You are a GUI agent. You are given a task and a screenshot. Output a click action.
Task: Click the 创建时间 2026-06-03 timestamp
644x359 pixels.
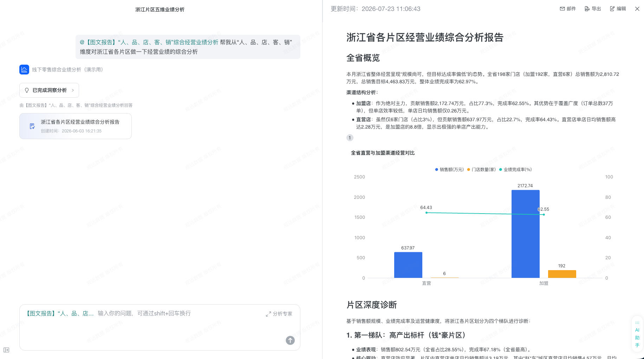71,131
